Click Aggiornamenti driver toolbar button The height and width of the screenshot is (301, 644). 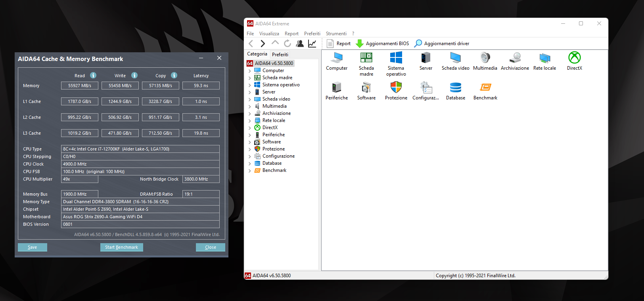coord(442,44)
